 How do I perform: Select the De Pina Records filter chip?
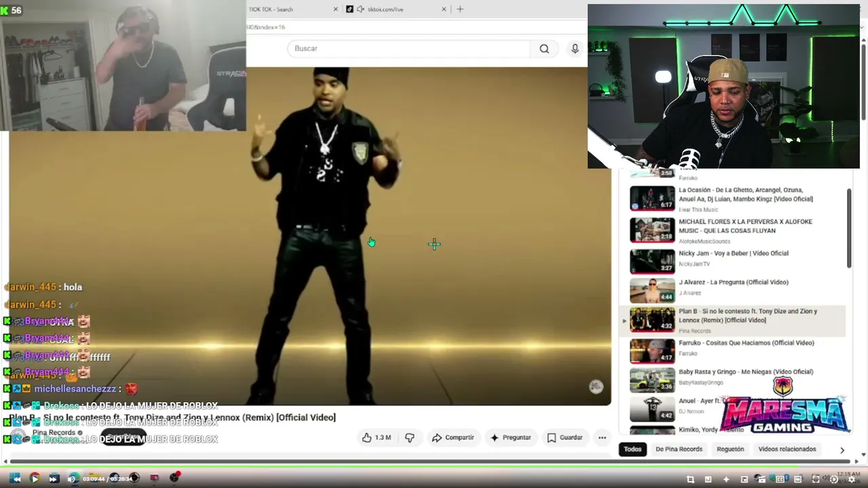tap(679, 449)
